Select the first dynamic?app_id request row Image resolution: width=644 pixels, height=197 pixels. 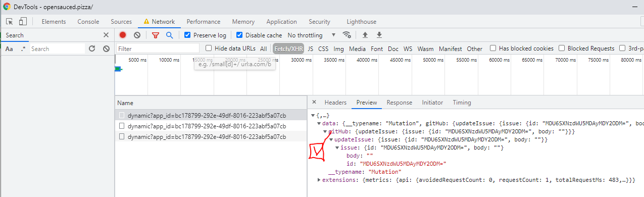pos(211,115)
